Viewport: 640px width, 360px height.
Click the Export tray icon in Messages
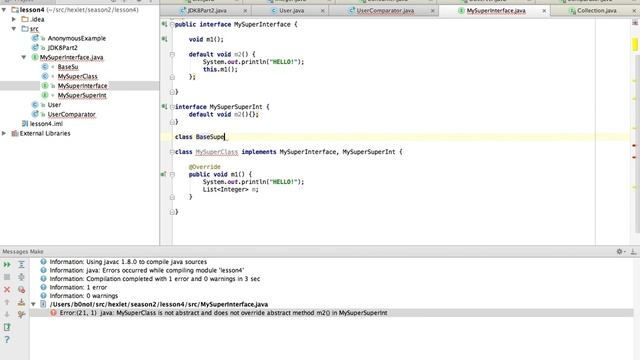[21, 302]
